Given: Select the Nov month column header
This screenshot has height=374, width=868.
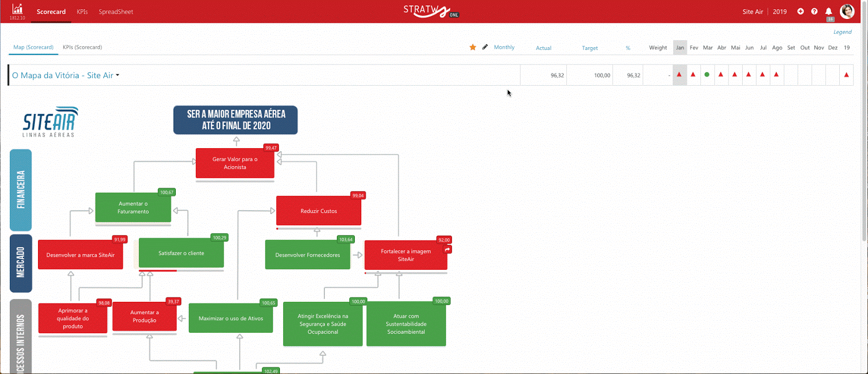Looking at the screenshot, I should 819,48.
